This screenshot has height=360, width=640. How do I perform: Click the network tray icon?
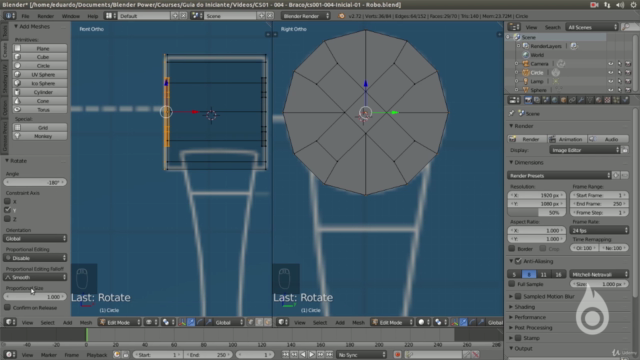click(607, 4)
